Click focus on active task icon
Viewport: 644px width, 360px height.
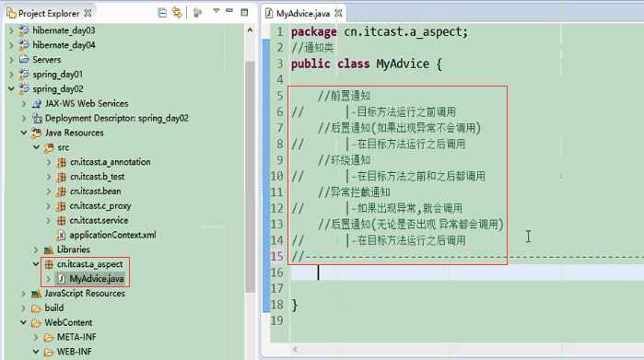(197, 13)
